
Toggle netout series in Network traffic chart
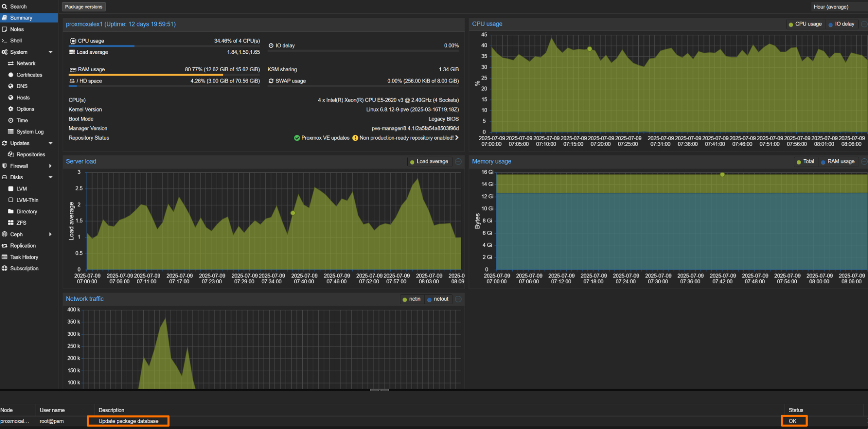[x=440, y=299]
